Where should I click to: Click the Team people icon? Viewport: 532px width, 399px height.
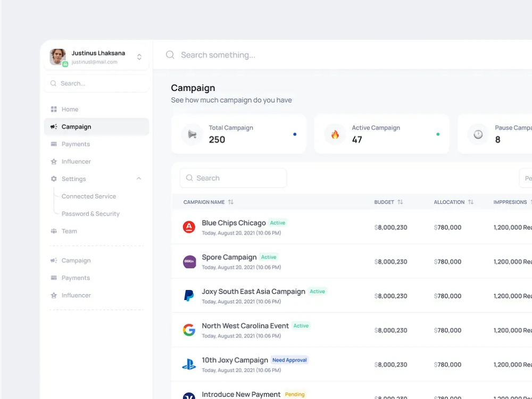[54, 231]
